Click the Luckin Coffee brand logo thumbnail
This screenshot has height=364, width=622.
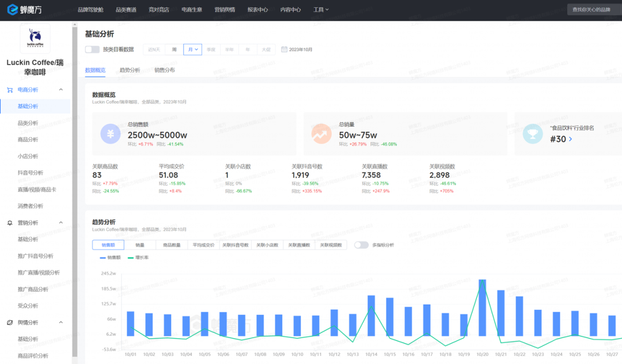click(x=35, y=39)
